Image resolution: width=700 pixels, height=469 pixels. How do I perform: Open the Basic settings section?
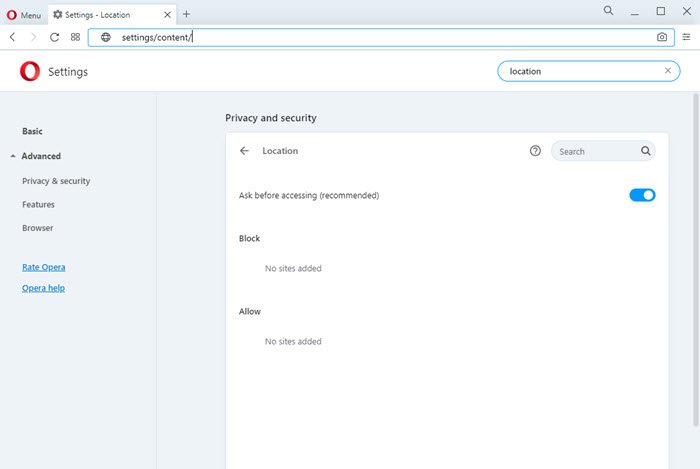pos(32,131)
